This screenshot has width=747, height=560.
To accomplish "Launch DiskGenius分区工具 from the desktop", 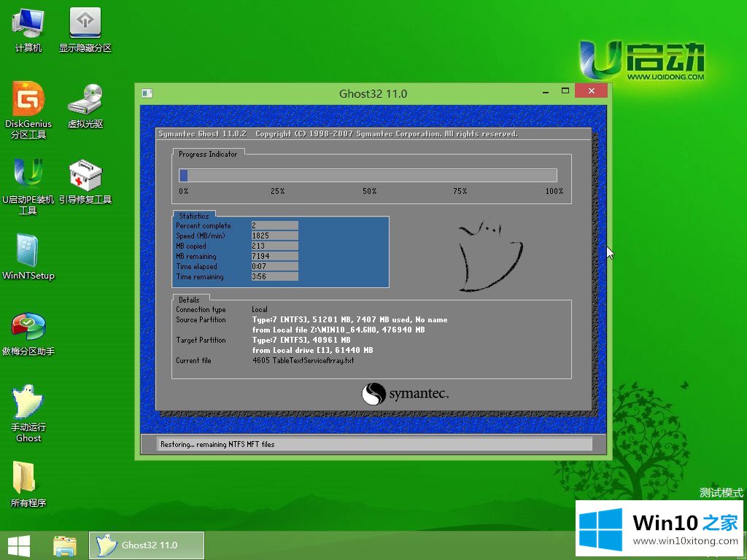I will [28, 111].
